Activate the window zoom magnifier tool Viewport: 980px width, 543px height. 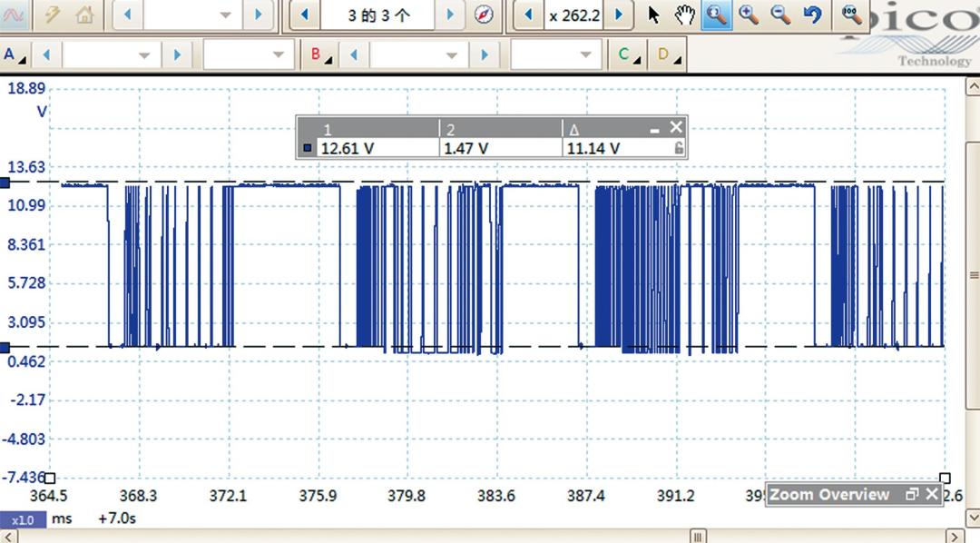[x=717, y=15]
